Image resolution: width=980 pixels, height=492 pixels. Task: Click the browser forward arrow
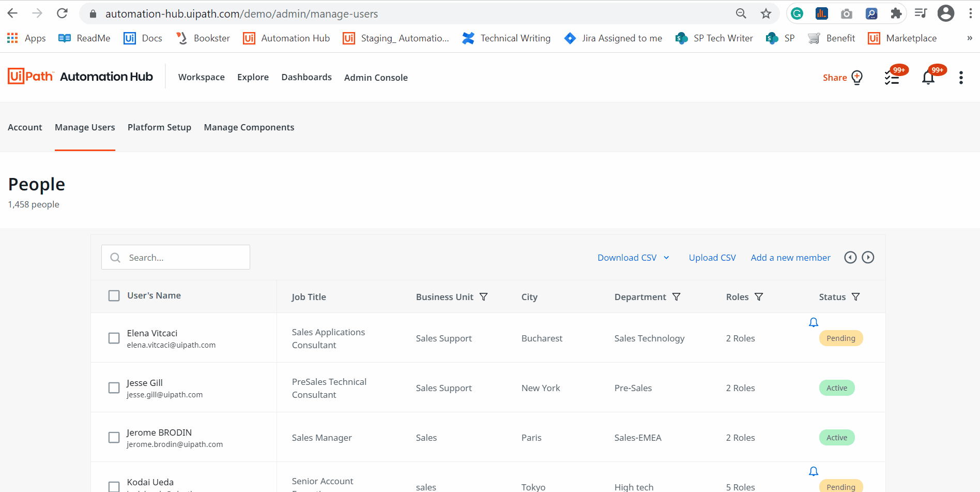[x=37, y=13]
